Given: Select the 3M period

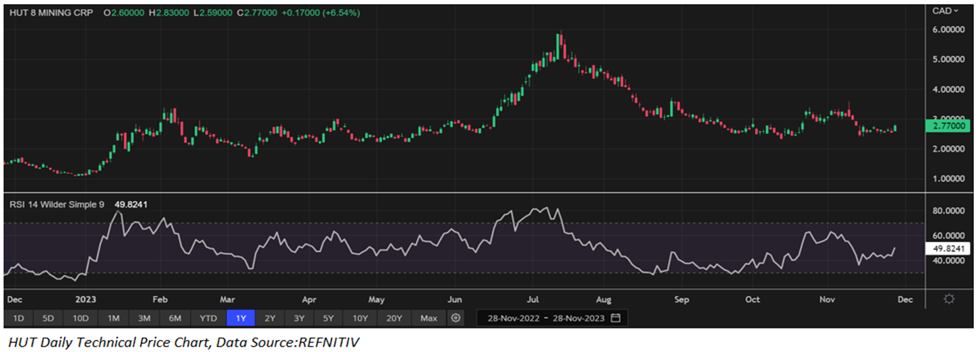Looking at the screenshot, I should [144, 318].
